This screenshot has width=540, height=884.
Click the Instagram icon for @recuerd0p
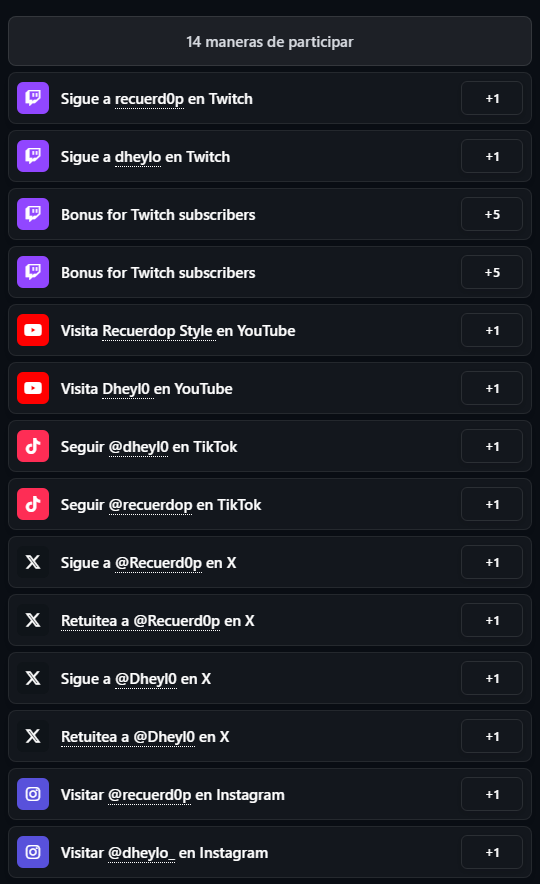click(33, 794)
